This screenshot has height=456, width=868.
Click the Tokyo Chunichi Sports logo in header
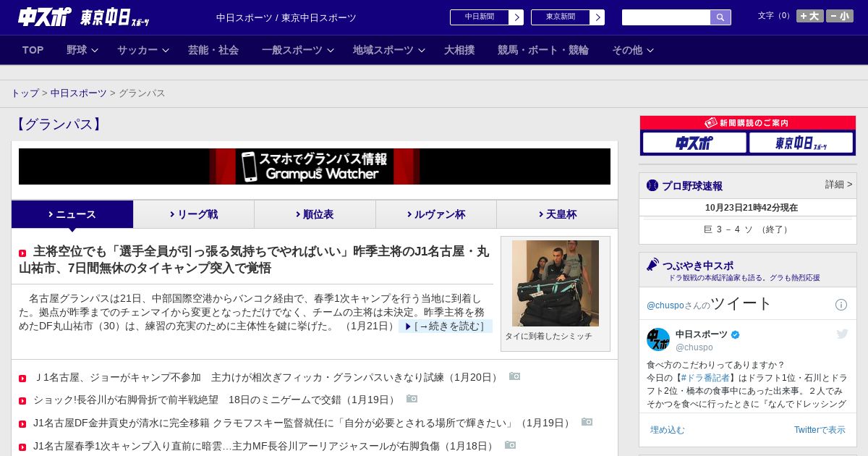coord(114,17)
